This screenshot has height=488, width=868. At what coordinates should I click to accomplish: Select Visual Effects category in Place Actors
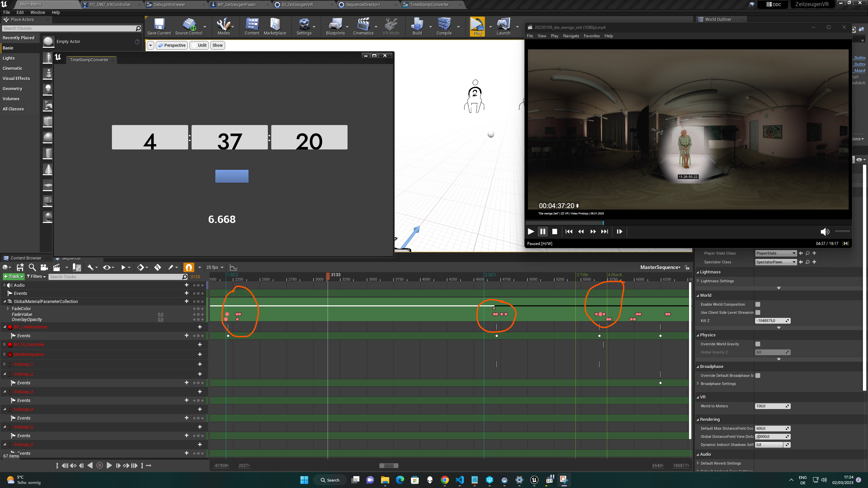[x=16, y=78]
